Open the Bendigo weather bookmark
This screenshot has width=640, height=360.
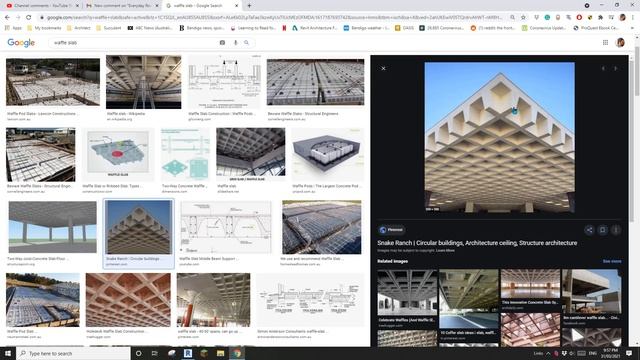pyautogui.click(x=366, y=28)
